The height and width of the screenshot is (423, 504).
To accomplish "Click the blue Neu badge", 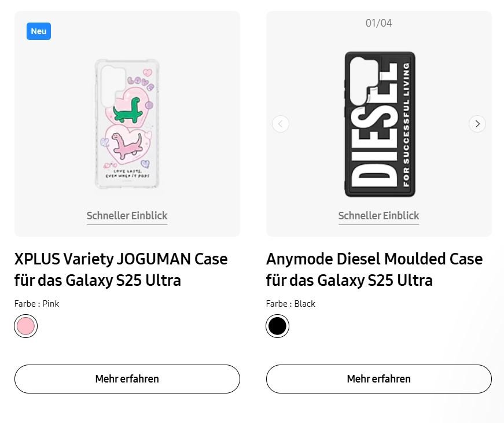I will pyautogui.click(x=39, y=31).
